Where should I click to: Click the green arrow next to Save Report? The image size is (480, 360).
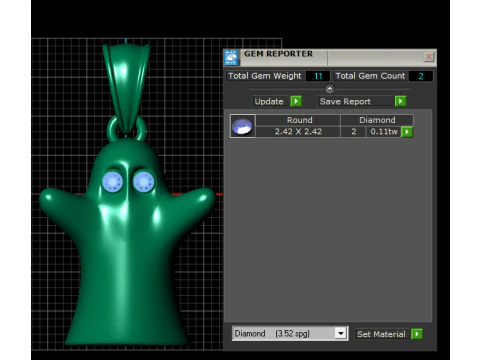point(400,101)
